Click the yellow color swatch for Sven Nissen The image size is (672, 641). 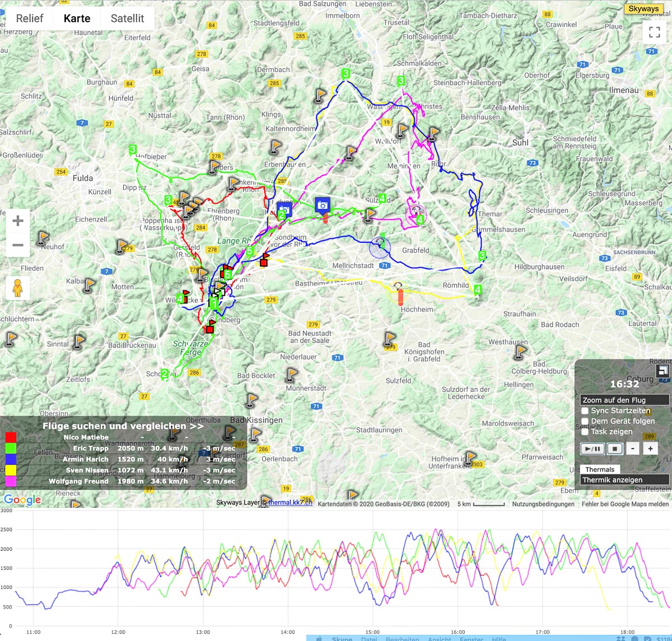pyautogui.click(x=11, y=470)
